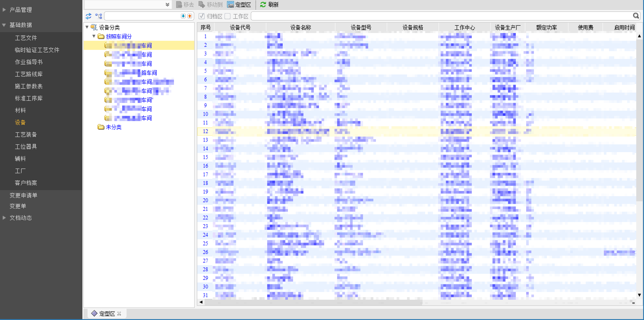
Task: Click the tree structure view icon
Action: click(x=99, y=16)
